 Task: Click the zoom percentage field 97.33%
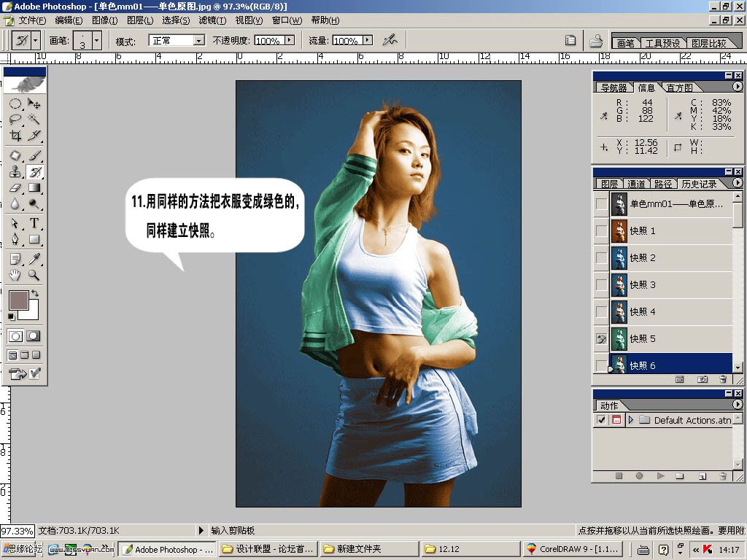pos(18,531)
